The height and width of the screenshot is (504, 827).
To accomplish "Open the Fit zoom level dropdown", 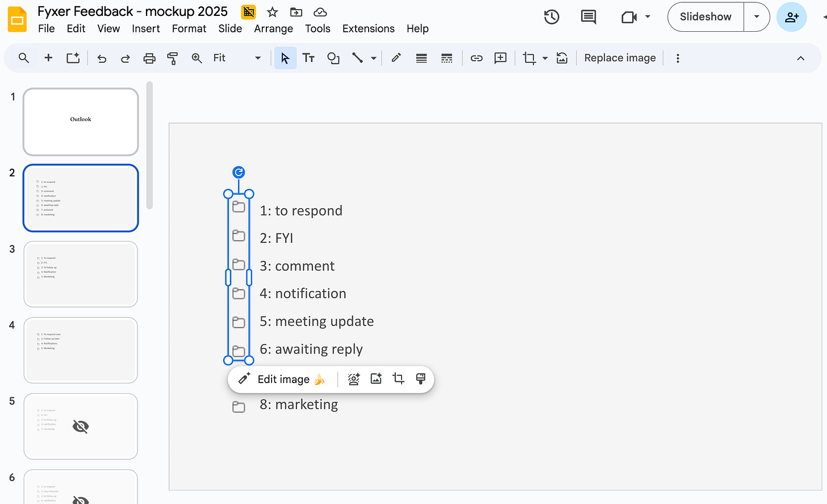I will pyautogui.click(x=237, y=58).
